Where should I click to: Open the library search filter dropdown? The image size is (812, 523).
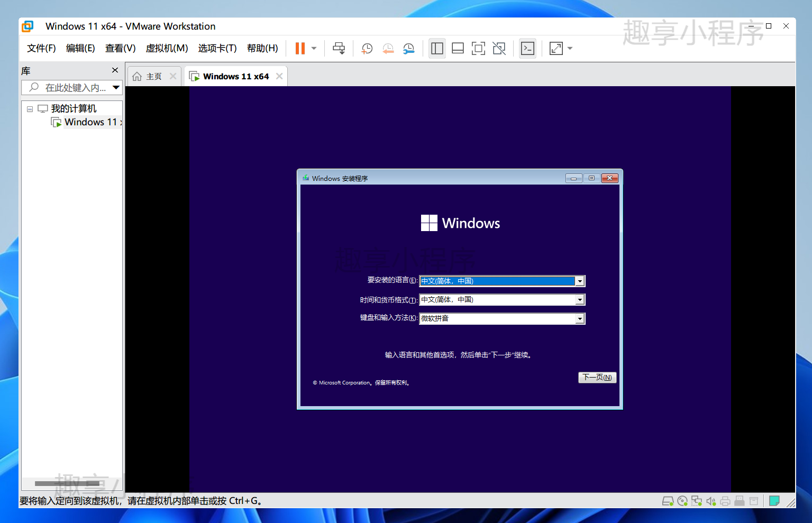[116, 88]
